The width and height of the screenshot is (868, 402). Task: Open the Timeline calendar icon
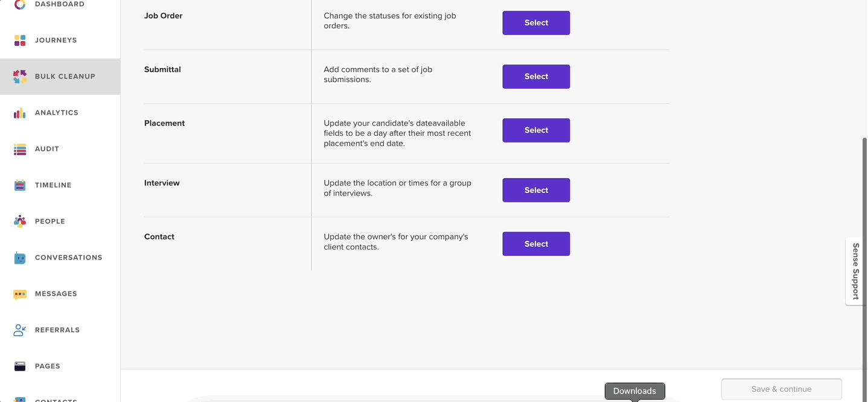point(20,185)
